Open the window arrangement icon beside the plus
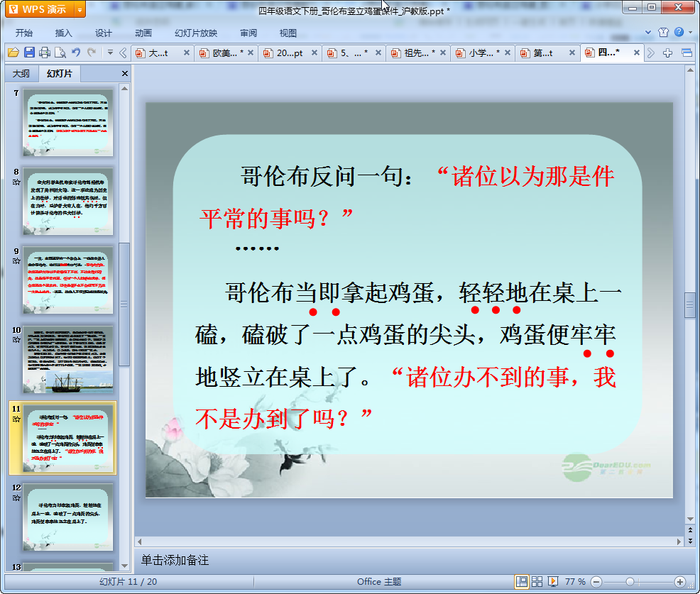 pos(687,53)
